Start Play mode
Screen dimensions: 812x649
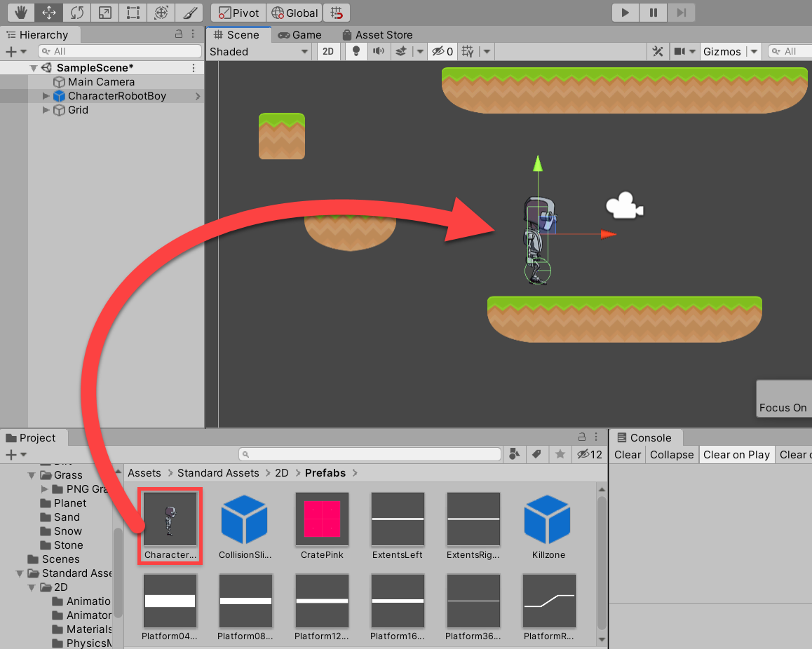pos(625,13)
